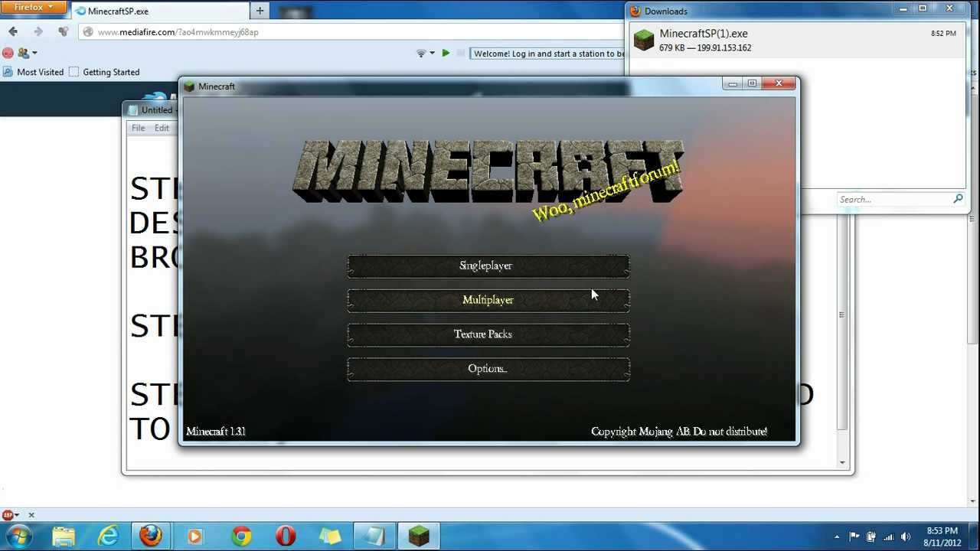The height and width of the screenshot is (551, 980).
Task: Click the Minecraft 1.3.1 version text
Action: pos(216,432)
